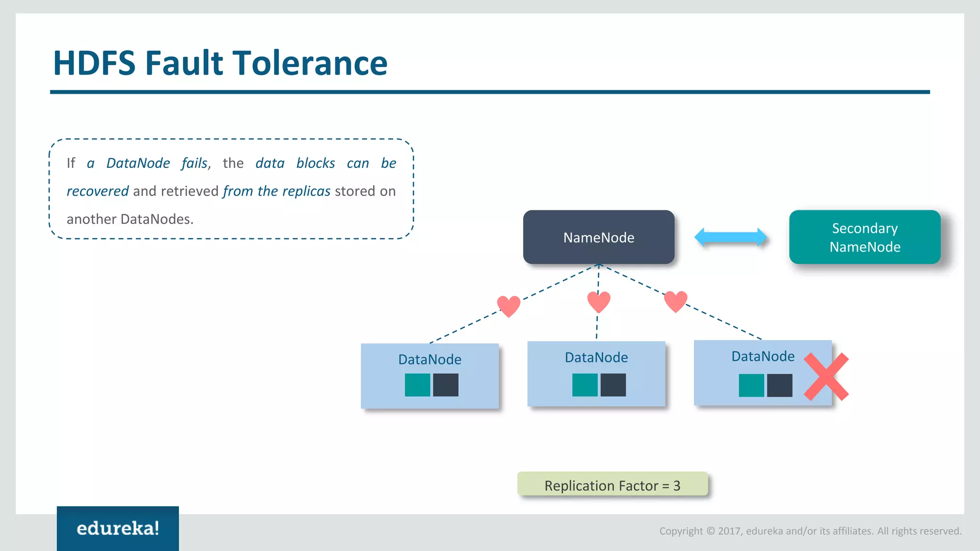Click the leftmost DataNode label

coord(430,360)
